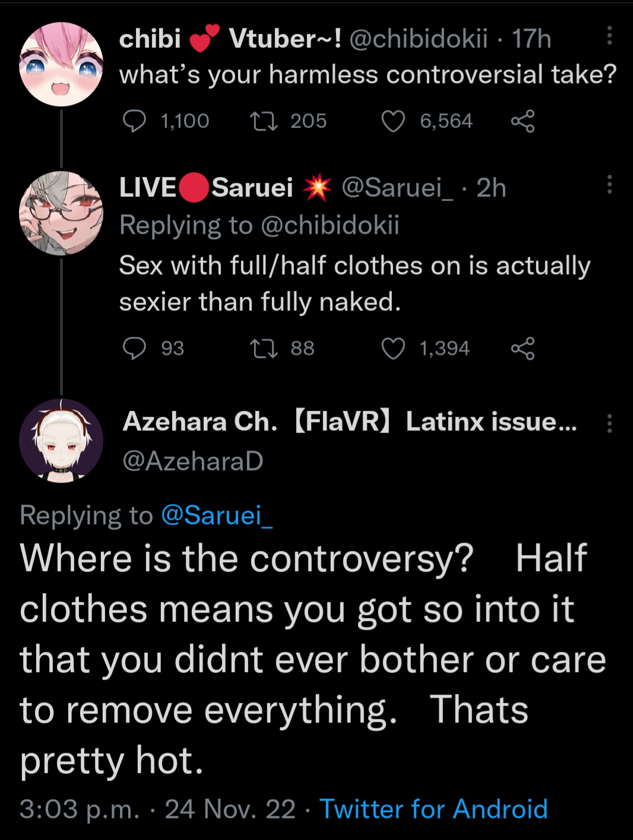This screenshot has width=633, height=840.
Task: Open the @Saruei_ mention link in reply
Action: [x=217, y=515]
